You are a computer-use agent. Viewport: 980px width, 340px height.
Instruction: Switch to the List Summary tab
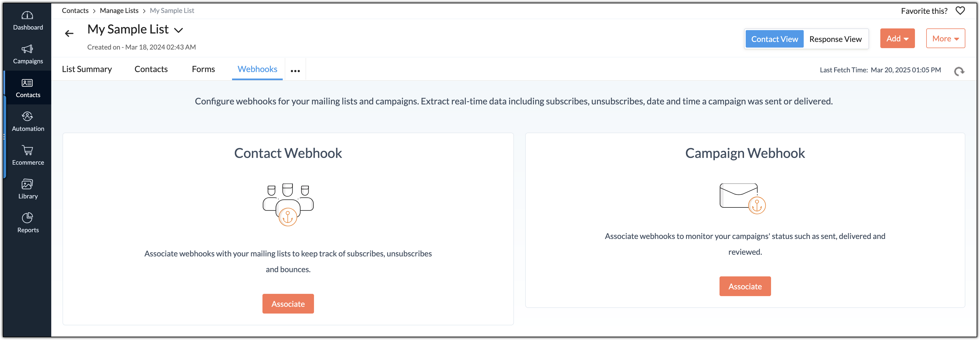click(87, 69)
